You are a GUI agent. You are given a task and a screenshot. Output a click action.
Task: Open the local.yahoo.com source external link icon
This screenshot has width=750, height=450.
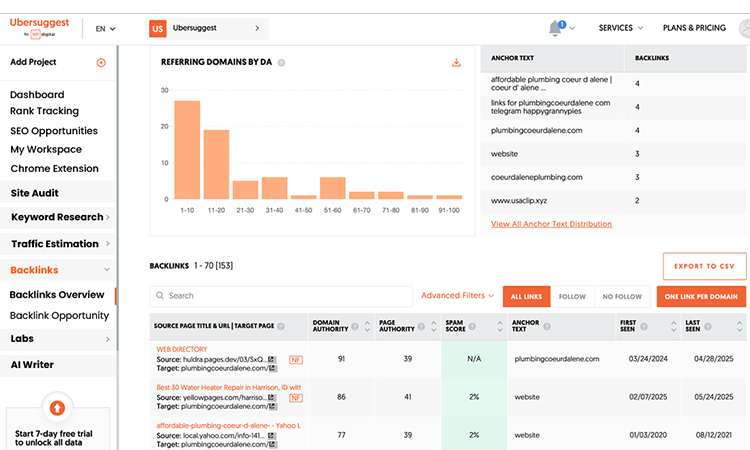(x=271, y=436)
